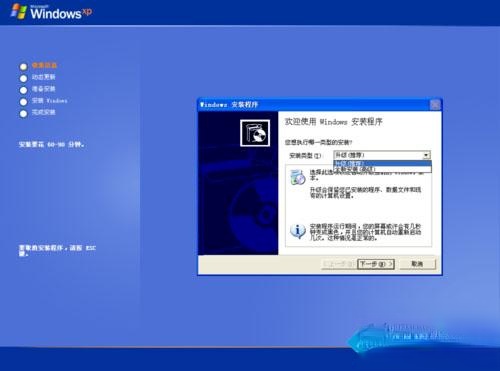Screen dimensions: 500x371
Task: Click the orange first step in sidebar
Action: tap(44, 65)
